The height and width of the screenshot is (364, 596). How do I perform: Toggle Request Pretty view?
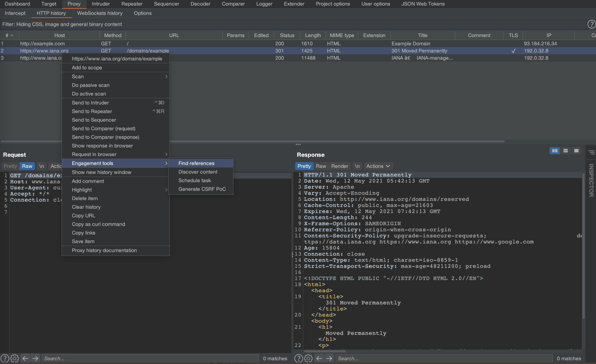coord(10,166)
